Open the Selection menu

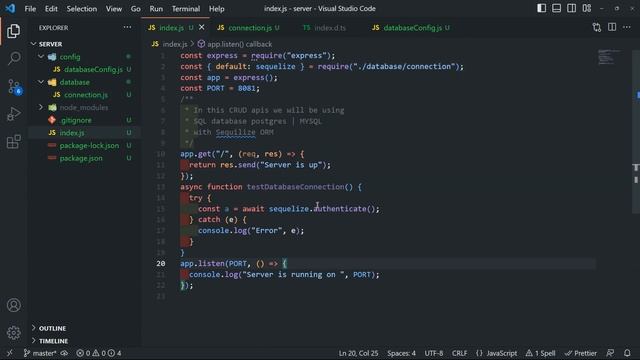pyautogui.click(x=82, y=9)
